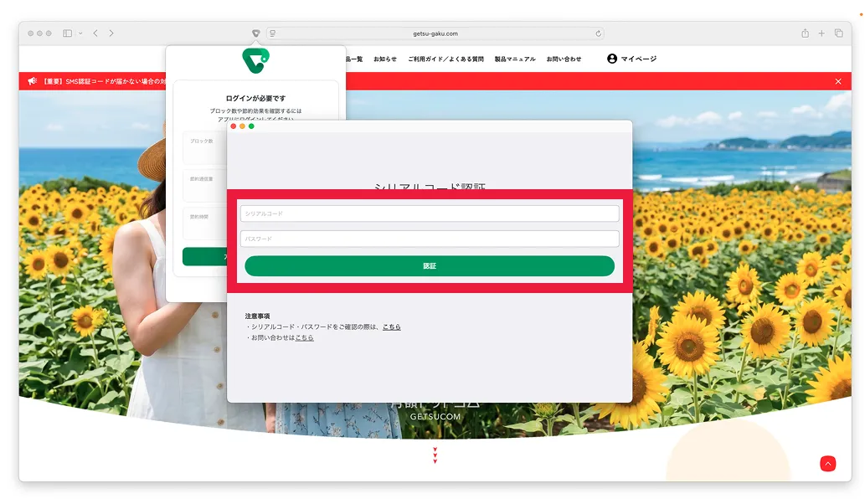This screenshot has width=865, height=504.
Task: Click the SMS認証コード announcement text in banner
Action: pyautogui.click(x=105, y=81)
